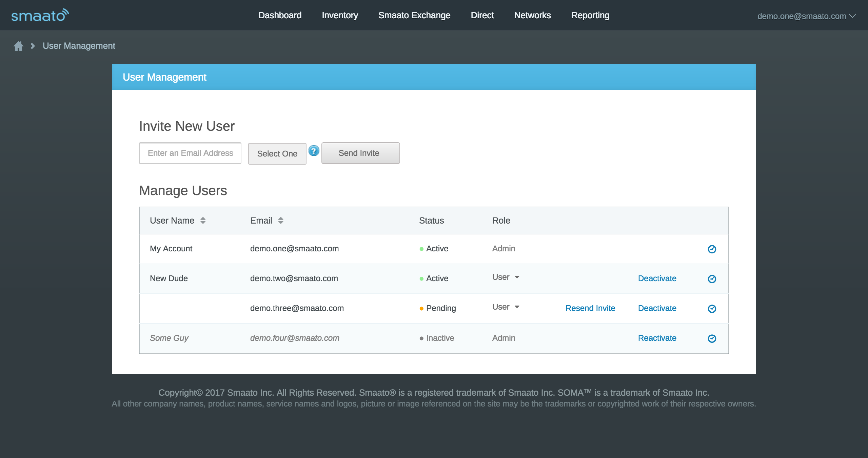Expand the role dropdown for New Dude

506,277
